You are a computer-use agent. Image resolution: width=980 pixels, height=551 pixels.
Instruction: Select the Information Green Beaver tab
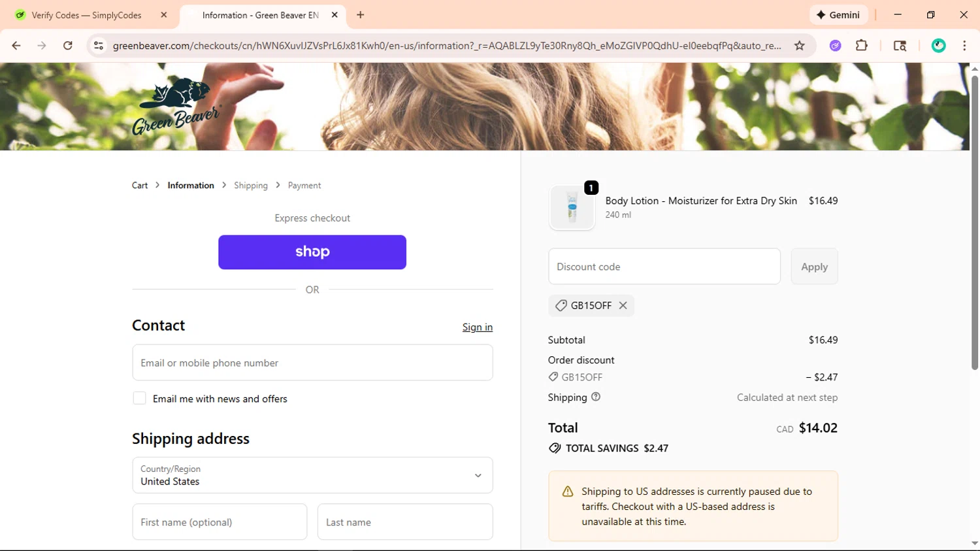(260, 15)
